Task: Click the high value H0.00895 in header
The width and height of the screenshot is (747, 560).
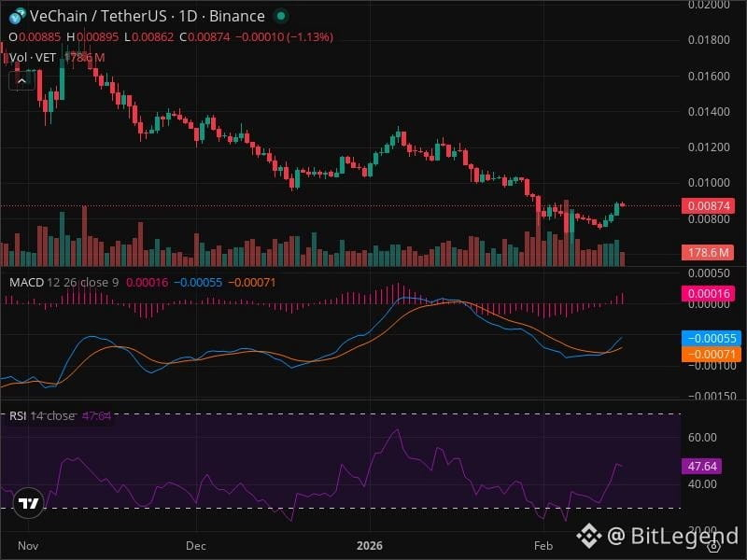Action: tap(92, 37)
